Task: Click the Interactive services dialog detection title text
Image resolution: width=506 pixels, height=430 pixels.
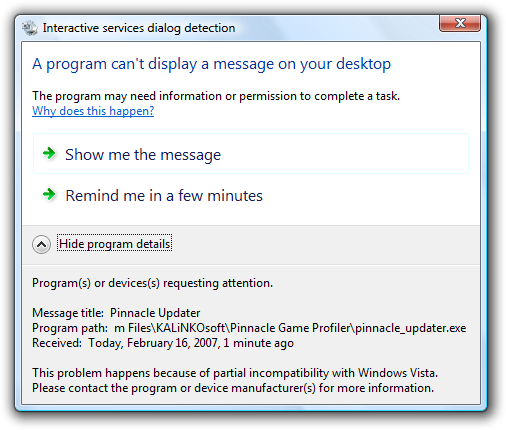Action: coord(139,28)
